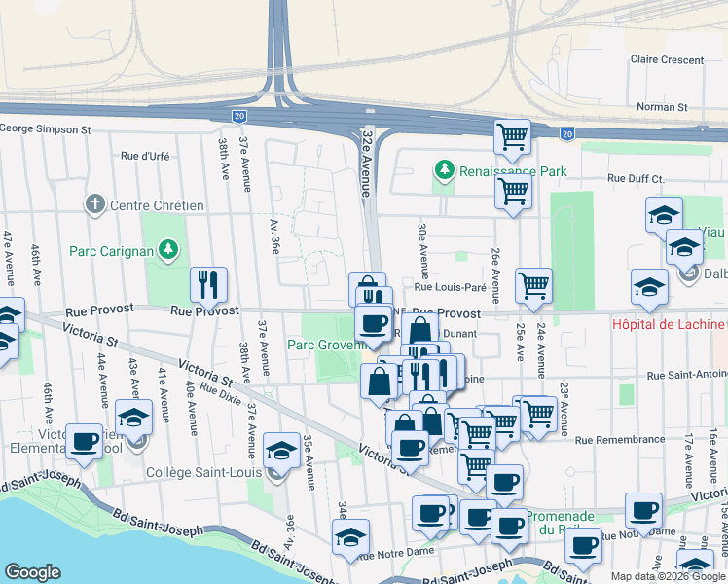Click the Rue d'Urfé street label
728x584 pixels.
(145, 156)
